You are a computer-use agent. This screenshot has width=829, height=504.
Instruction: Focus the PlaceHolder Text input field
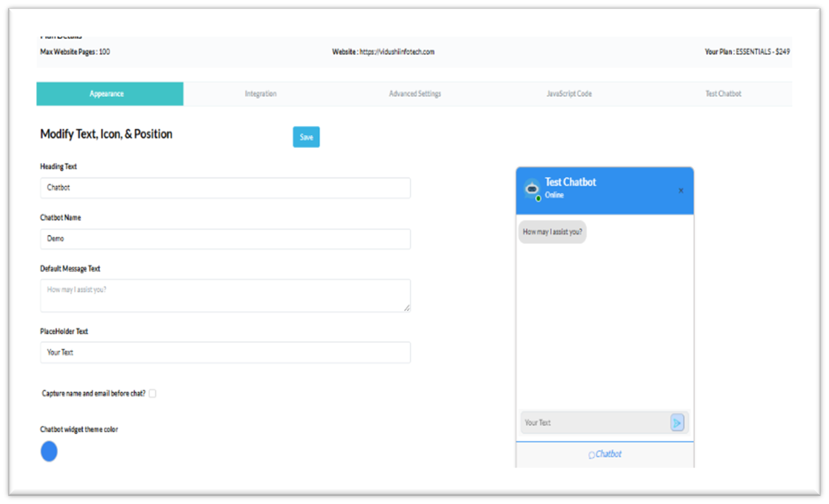tap(225, 352)
